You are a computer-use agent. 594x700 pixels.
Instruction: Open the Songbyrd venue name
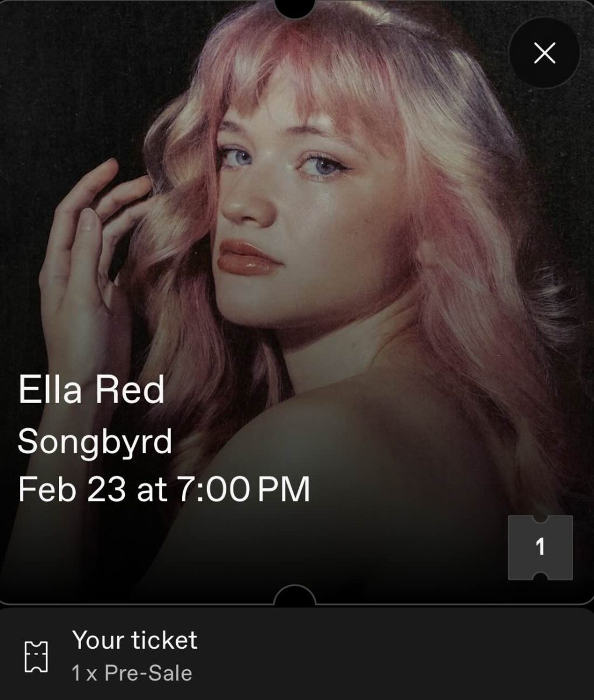[95, 441]
